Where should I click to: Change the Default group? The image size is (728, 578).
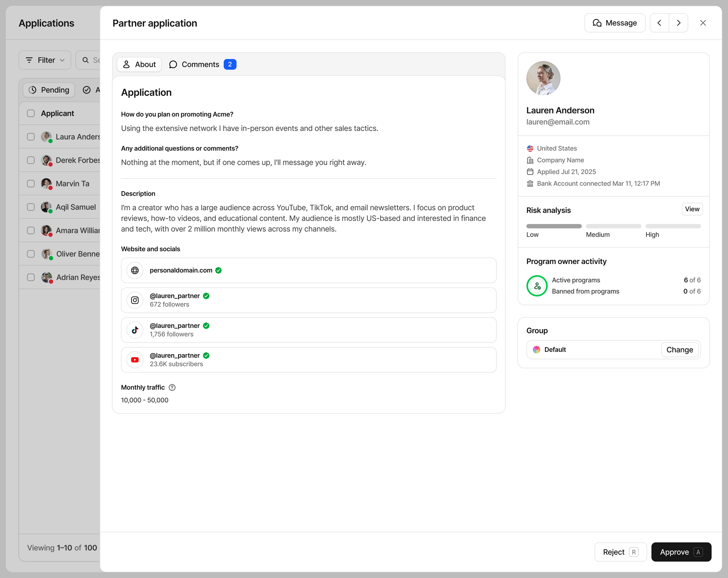click(x=680, y=350)
